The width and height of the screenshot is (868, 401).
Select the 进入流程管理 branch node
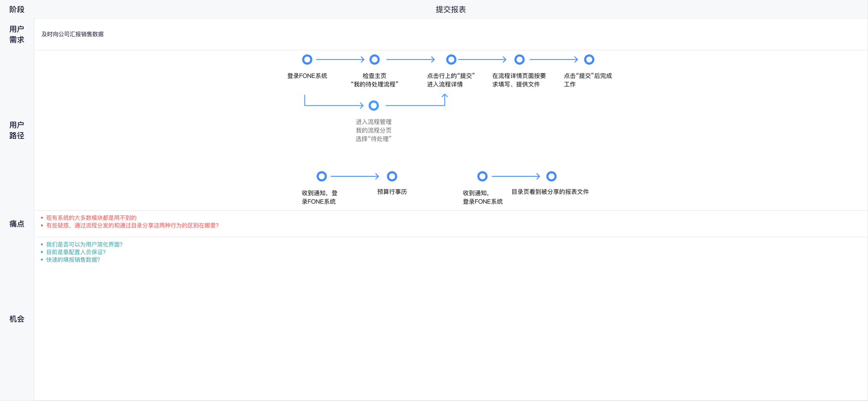374,105
